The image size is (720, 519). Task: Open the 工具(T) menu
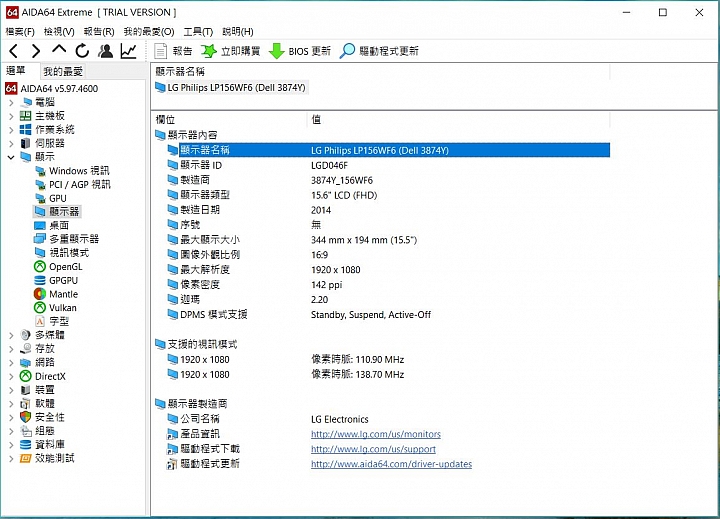(198, 31)
